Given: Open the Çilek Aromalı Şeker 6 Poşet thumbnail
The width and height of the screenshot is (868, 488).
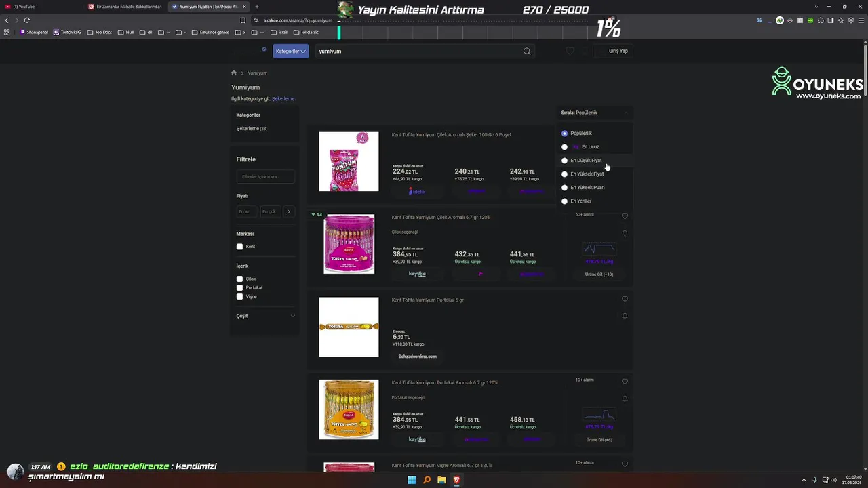Looking at the screenshot, I should pos(349,161).
